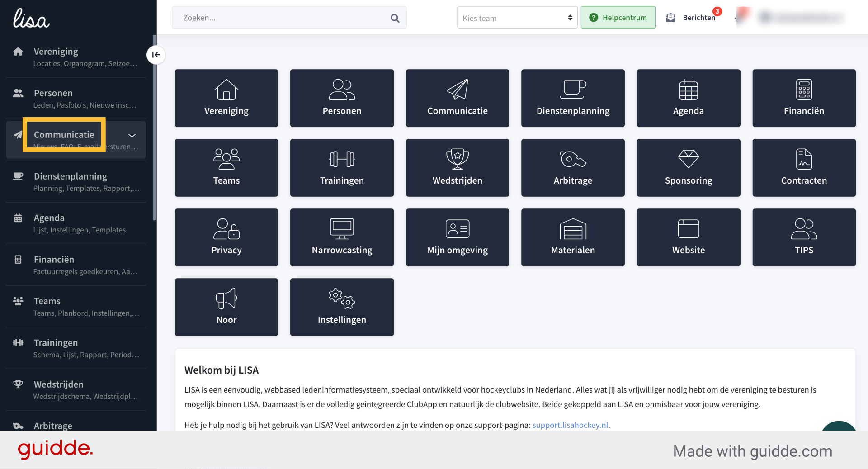Open the blurred user profile menu

pos(800,18)
